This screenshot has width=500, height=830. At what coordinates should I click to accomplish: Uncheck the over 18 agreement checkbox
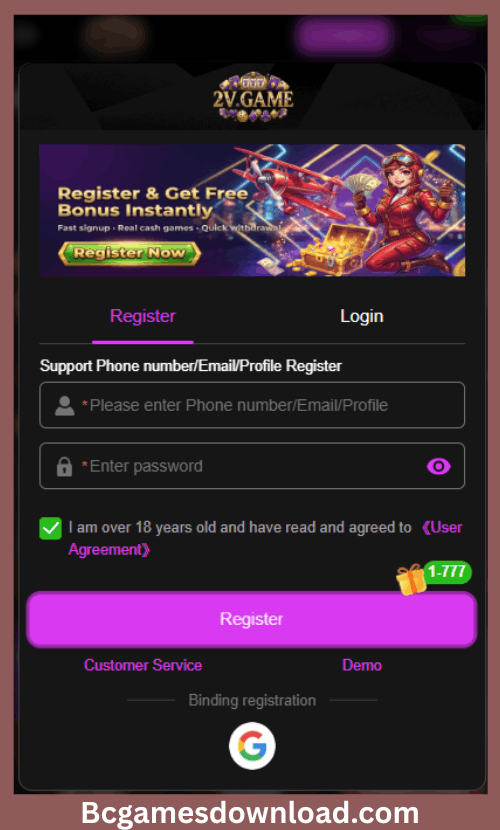(x=51, y=528)
